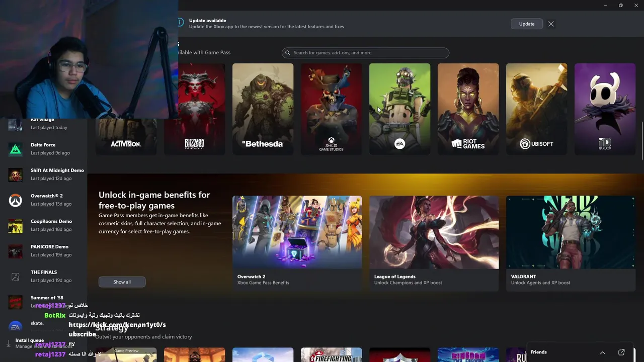Click the EA skate. icon in sidebar
644x362 pixels.
pyautogui.click(x=15, y=327)
